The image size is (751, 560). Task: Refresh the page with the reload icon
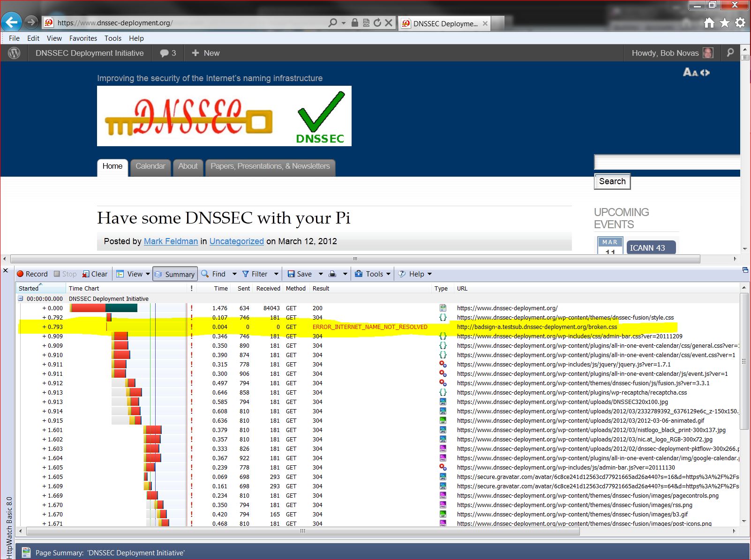(377, 22)
